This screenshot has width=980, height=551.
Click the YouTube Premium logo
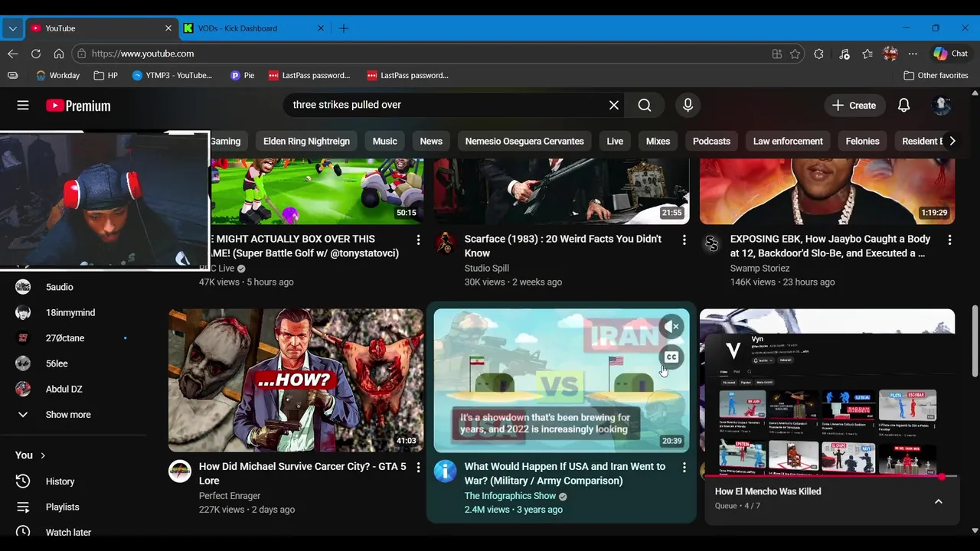[78, 106]
